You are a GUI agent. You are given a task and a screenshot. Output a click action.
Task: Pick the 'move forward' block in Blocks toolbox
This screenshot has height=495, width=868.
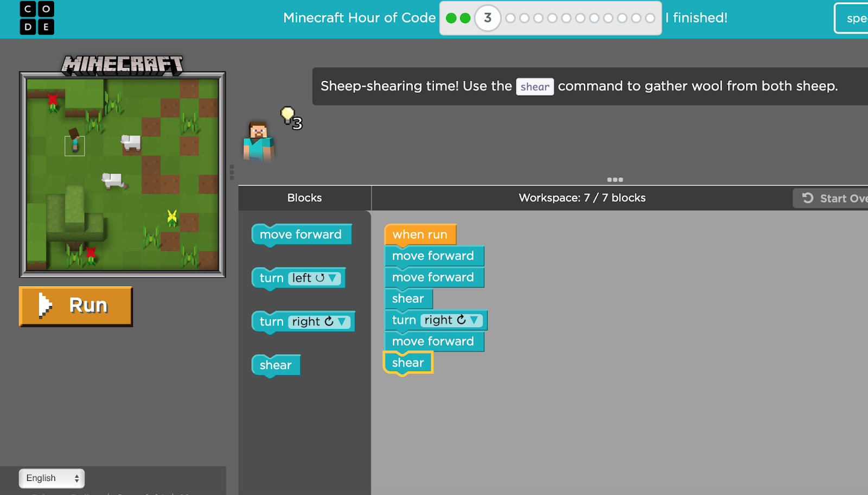pyautogui.click(x=302, y=234)
